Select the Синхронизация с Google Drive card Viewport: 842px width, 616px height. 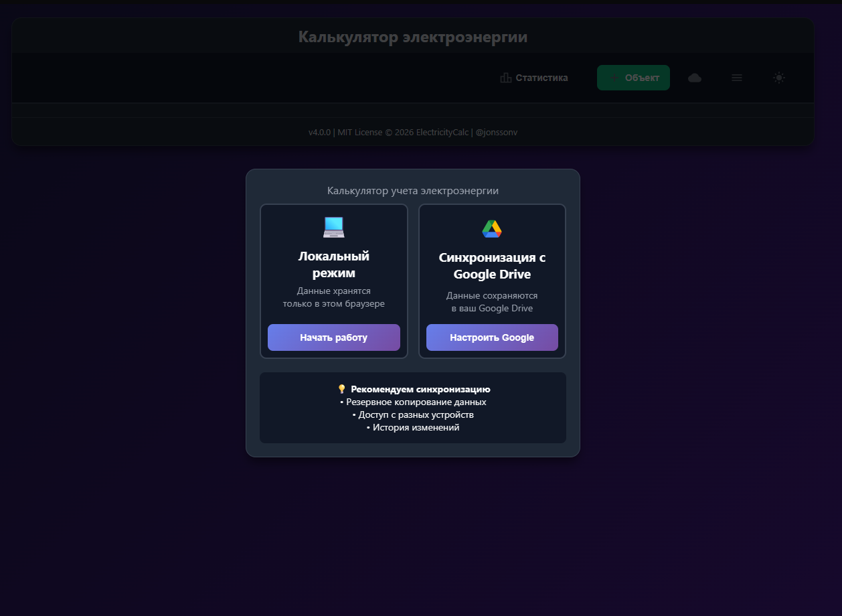point(492,281)
